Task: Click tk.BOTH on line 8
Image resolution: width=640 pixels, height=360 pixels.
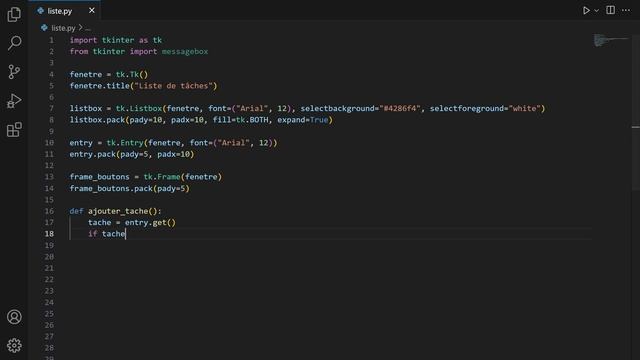Action: [x=252, y=120]
